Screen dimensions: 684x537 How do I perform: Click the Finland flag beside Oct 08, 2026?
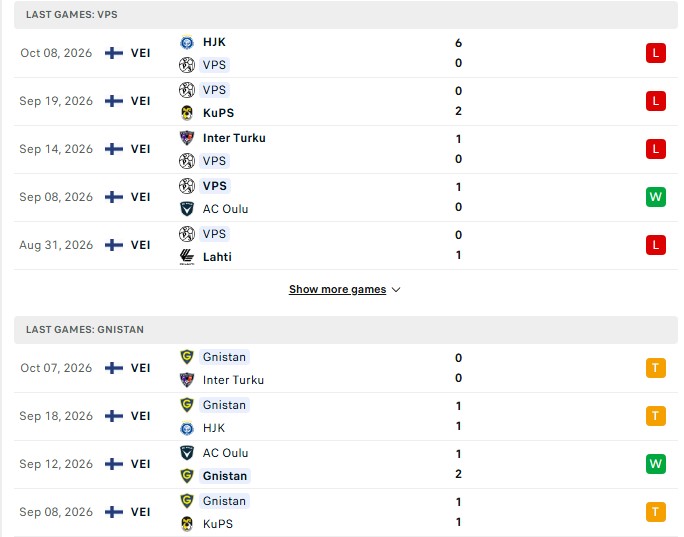[x=114, y=53]
